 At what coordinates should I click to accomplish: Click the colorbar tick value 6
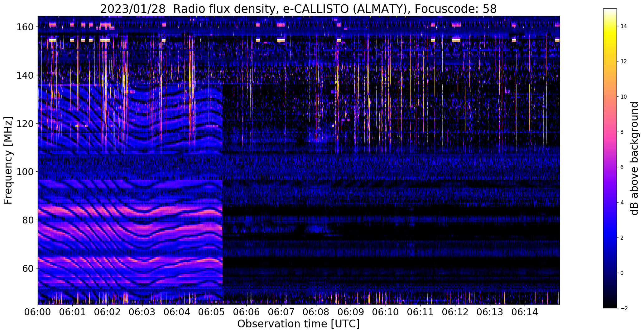pos(622,167)
